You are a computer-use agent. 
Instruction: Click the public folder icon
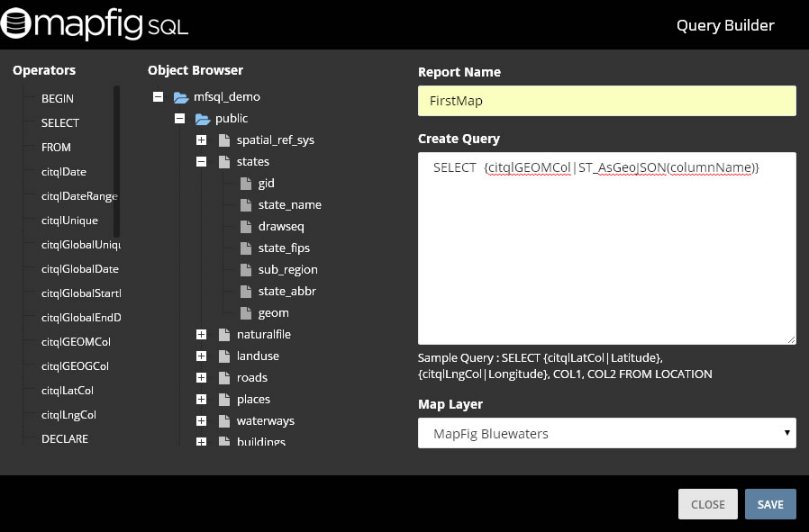[x=203, y=118]
